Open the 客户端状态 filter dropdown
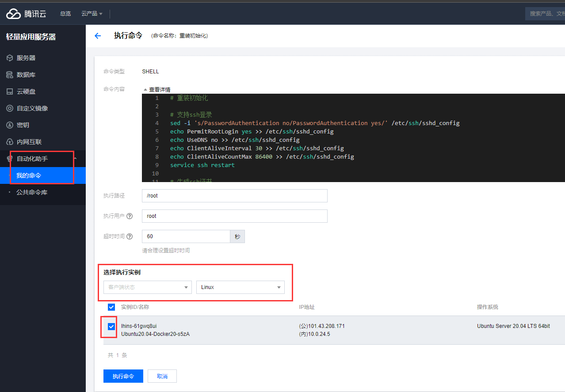The image size is (565, 392). (x=148, y=287)
